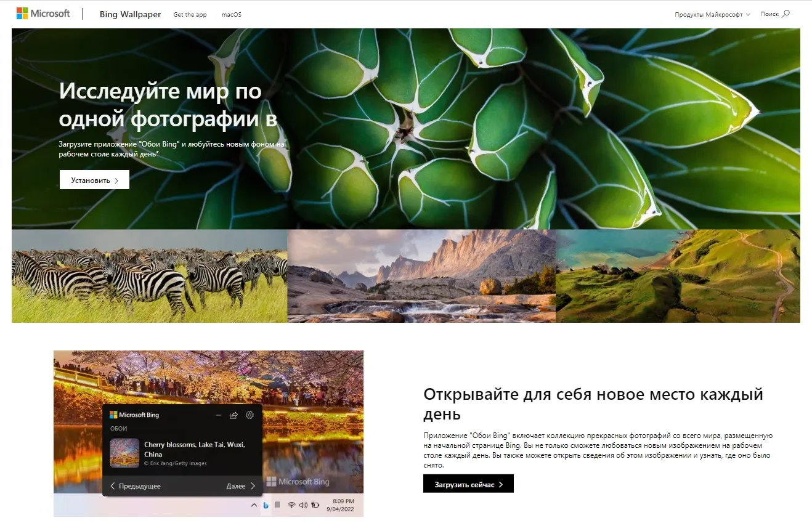Image resolution: width=812 pixels, height=531 pixels.
Task: Click the Установить button
Action: coord(94,180)
